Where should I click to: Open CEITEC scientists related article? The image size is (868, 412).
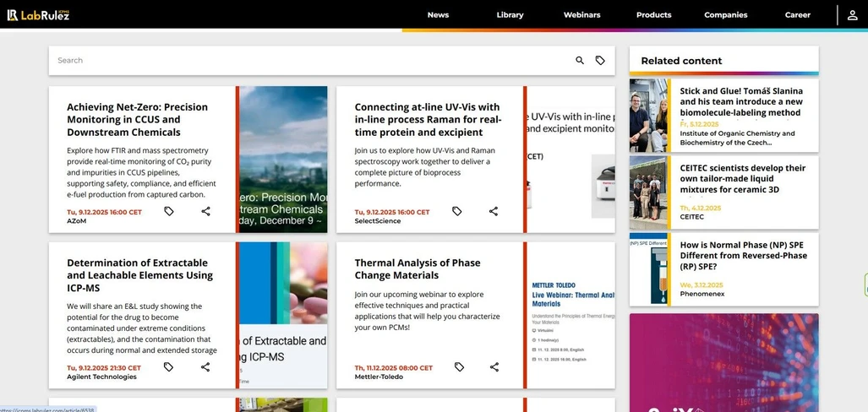(742, 179)
